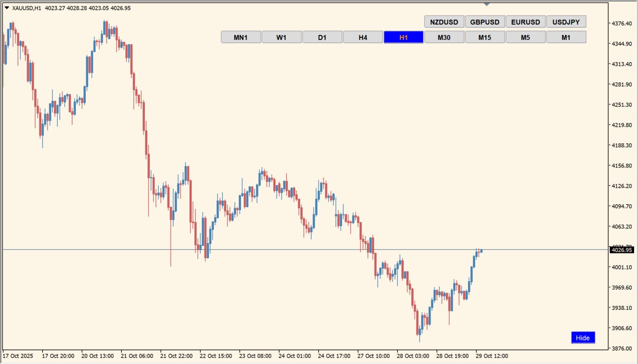Switch symbol to GBPUSD
This screenshot has height=364, width=638.
(484, 21)
